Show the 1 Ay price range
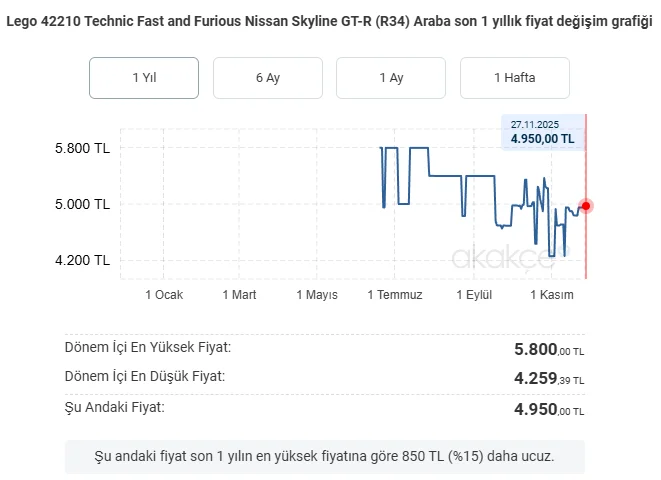This screenshot has width=661, height=480. pos(391,78)
